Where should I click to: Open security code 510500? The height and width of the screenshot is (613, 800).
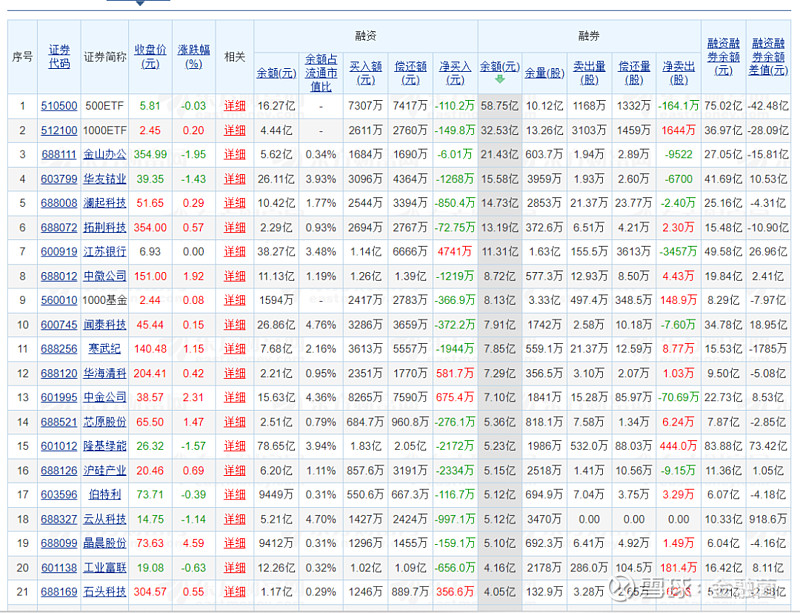click(59, 106)
